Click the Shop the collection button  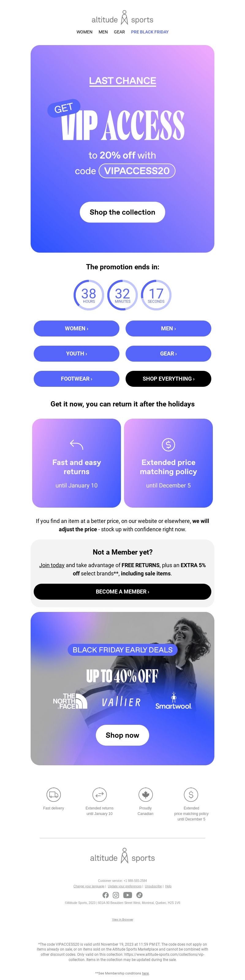pos(122,212)
